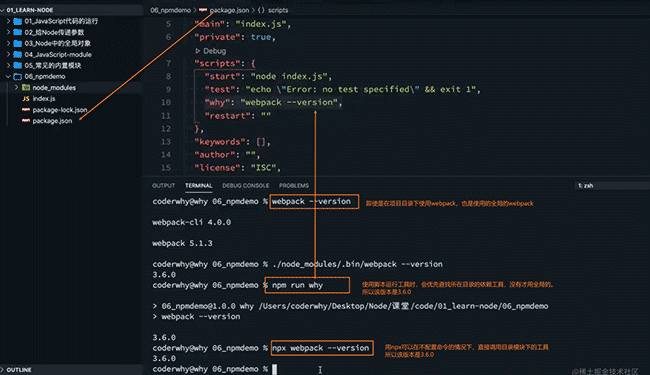Expand the 03_Node folder chevron
Screen dimensions: 650x375
click(x=8, y=43)
